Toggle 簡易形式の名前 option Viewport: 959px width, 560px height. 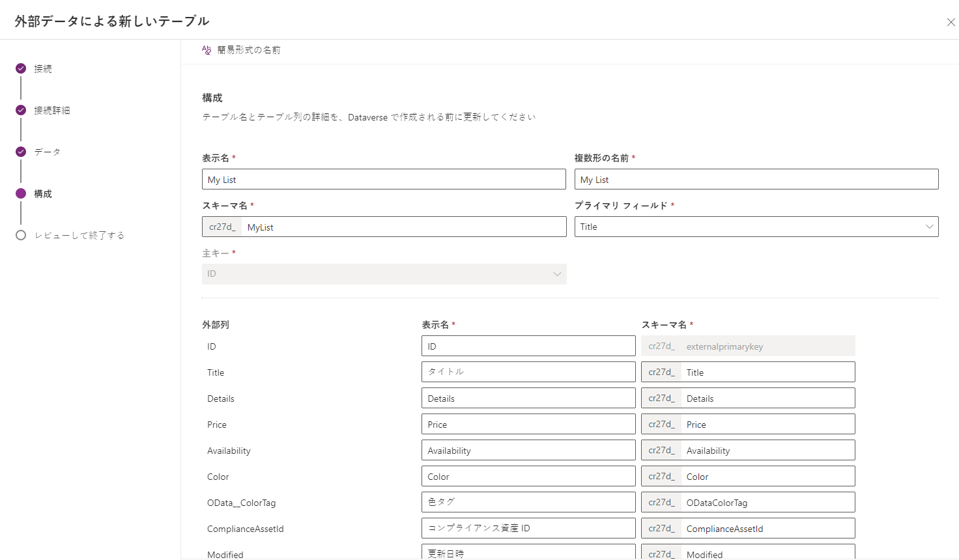point(241,50)
